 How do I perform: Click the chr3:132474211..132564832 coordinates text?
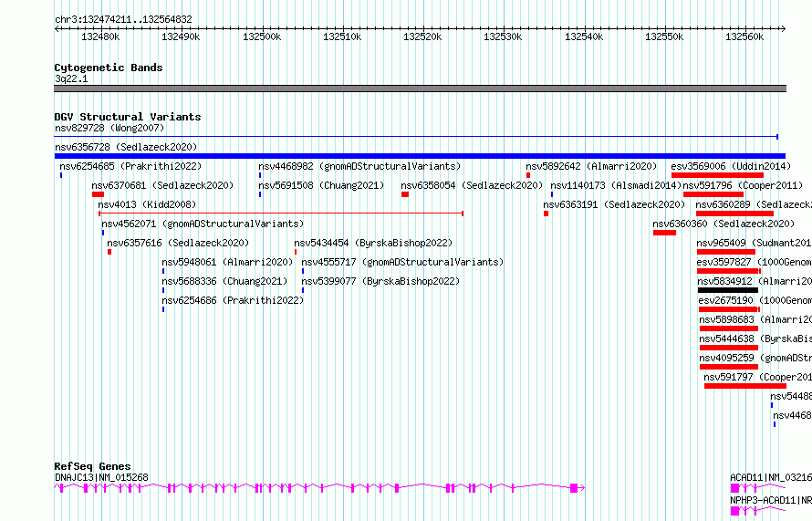tap(123, 20)
